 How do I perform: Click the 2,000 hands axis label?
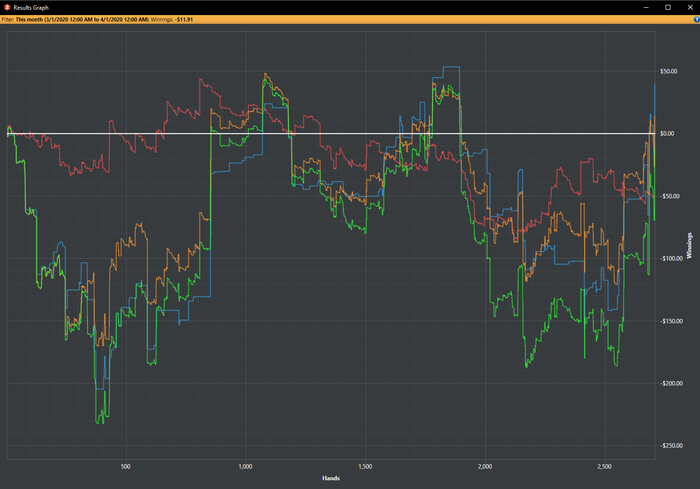(485, 466)
